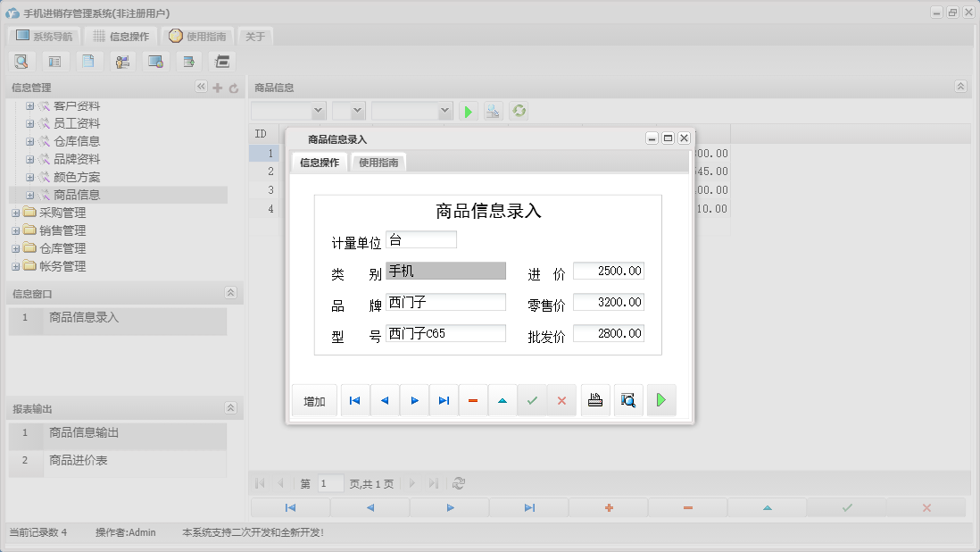
Task: Click the plus icon in the 信息管理 panel header
Action: pyautogui.click(x=218, y=87)
